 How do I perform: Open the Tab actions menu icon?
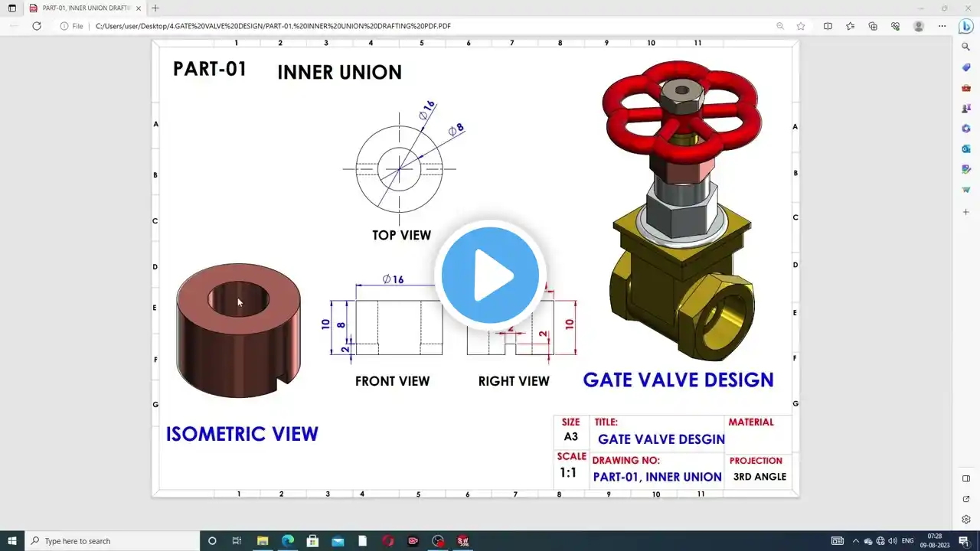coord(12,8)
